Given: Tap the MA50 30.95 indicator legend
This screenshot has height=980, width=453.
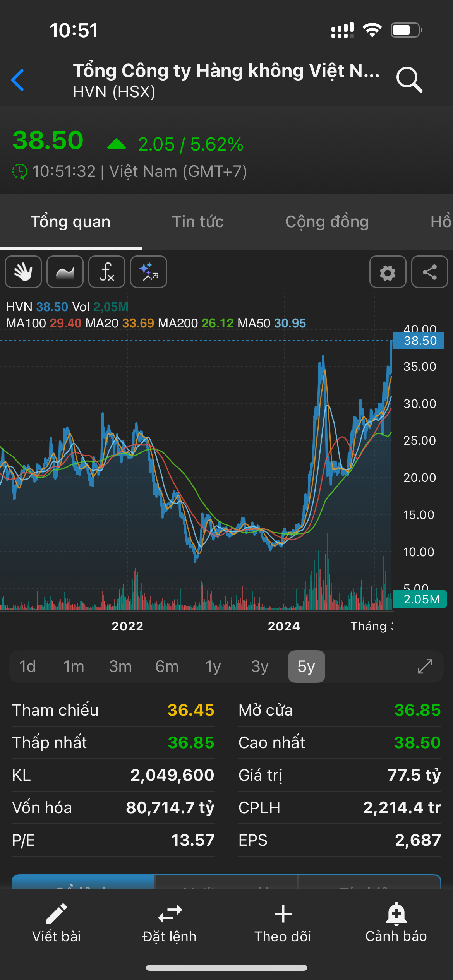Looking at the screenshot, I should 272,323.
